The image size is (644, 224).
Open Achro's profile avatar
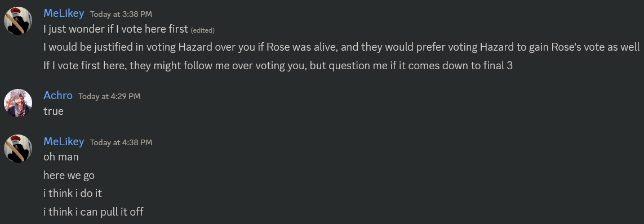18,102
